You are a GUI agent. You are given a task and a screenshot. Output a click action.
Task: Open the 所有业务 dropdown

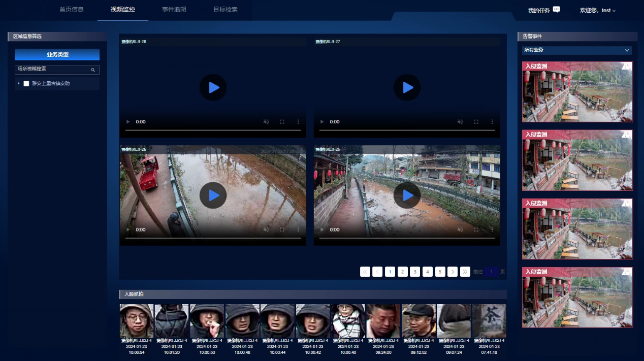tap(577, 50)
